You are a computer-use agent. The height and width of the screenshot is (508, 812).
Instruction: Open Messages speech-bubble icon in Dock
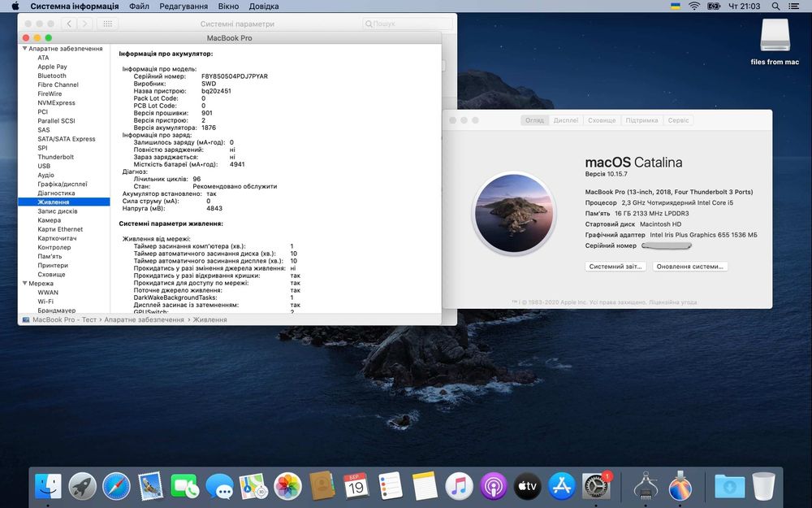[x=219, y=487]
